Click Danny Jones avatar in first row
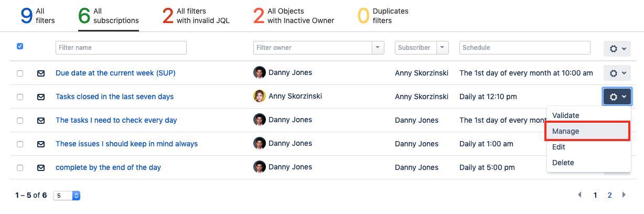Screen dimensions: 644x214 coord(259,73)
